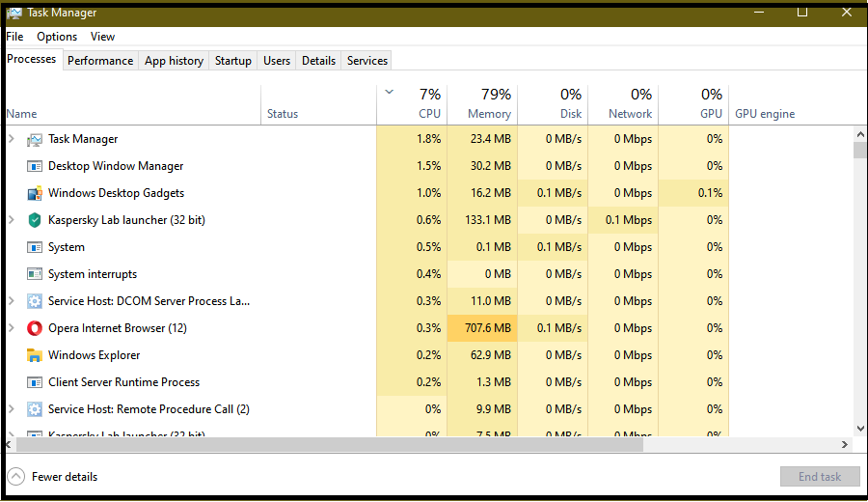Open the Startup tab
Viewport: 868px width, 502px height.
point(232,60)
